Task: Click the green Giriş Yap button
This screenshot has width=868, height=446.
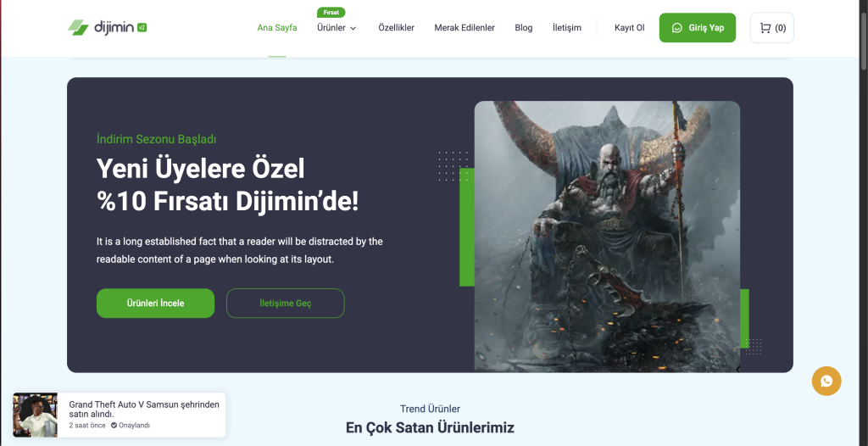Action: (698, 28)
